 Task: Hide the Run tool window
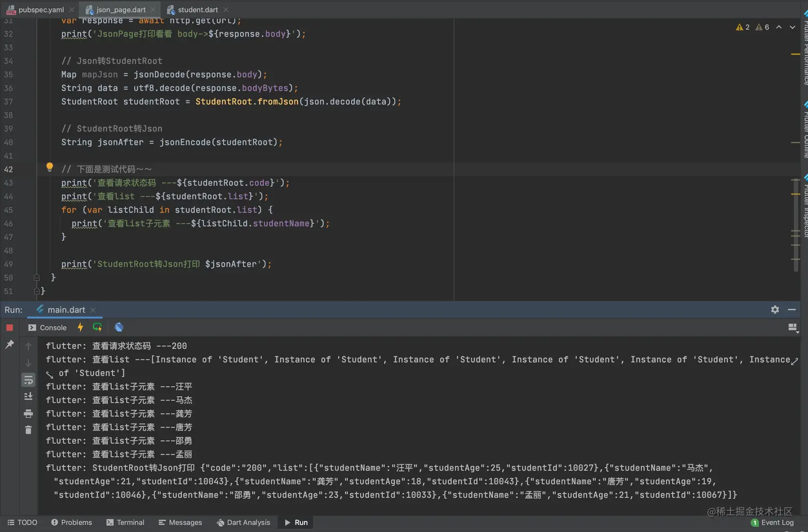pyautogui.click(x=792, y=309)
